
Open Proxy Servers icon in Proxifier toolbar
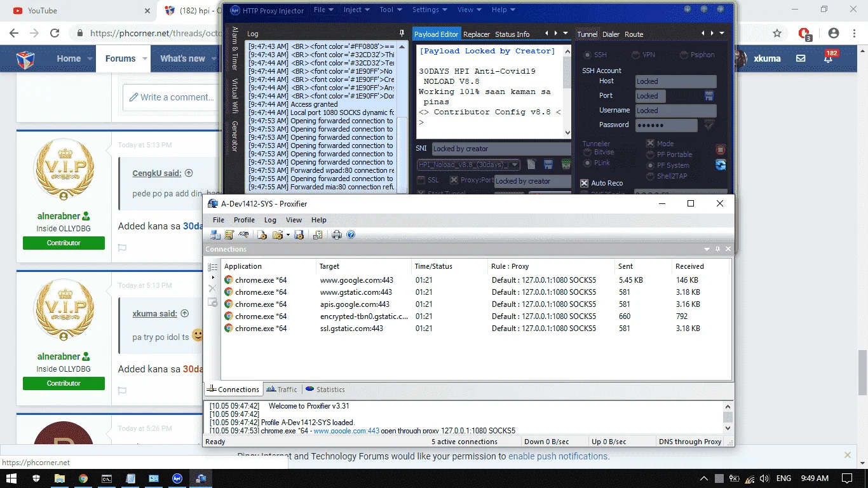(x=215, y=234)
